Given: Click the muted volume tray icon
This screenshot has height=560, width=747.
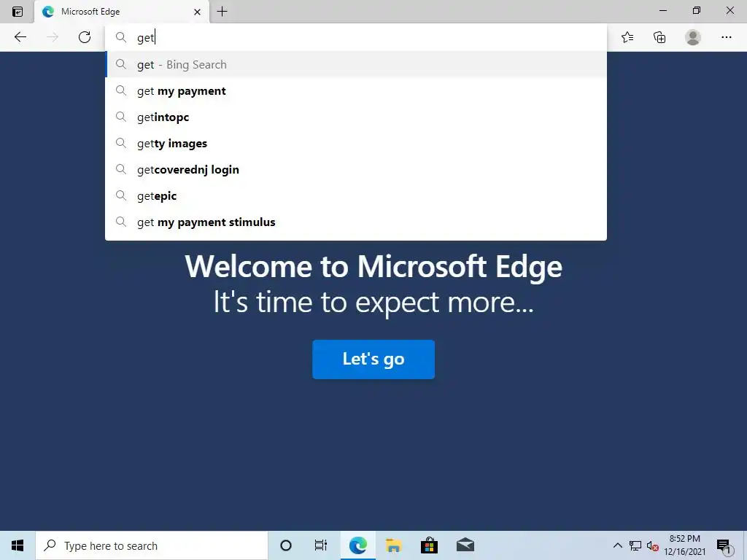Looking at the screenshot, I should pyautogui.click(x=653, y=546).
